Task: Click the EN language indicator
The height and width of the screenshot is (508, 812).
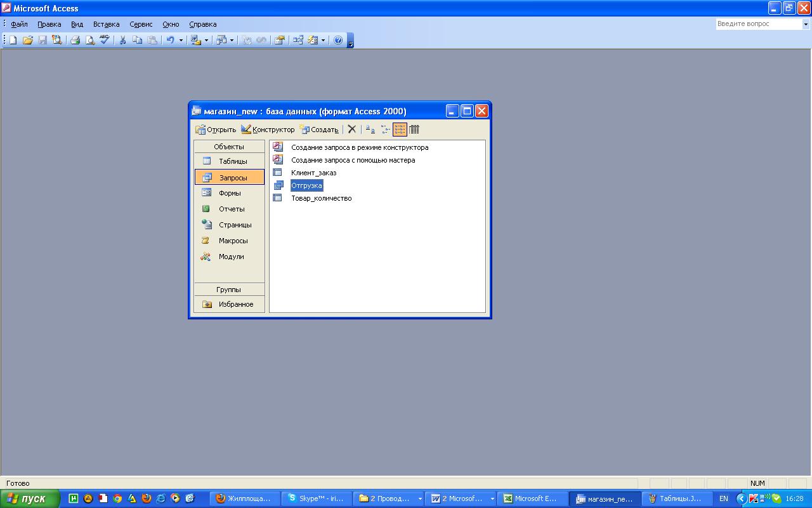Action: (x=723, y=499)
